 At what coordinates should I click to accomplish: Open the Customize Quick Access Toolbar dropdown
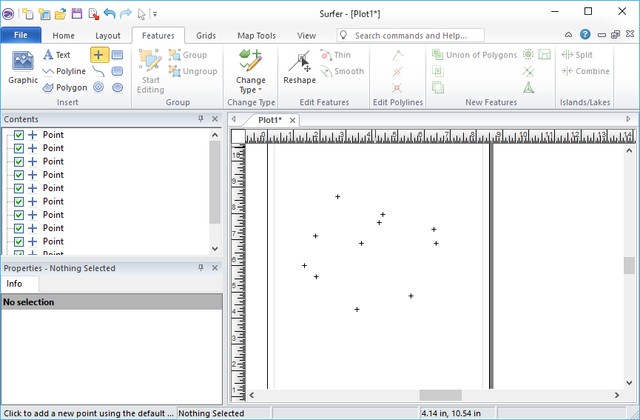click(x=155, y=14)
